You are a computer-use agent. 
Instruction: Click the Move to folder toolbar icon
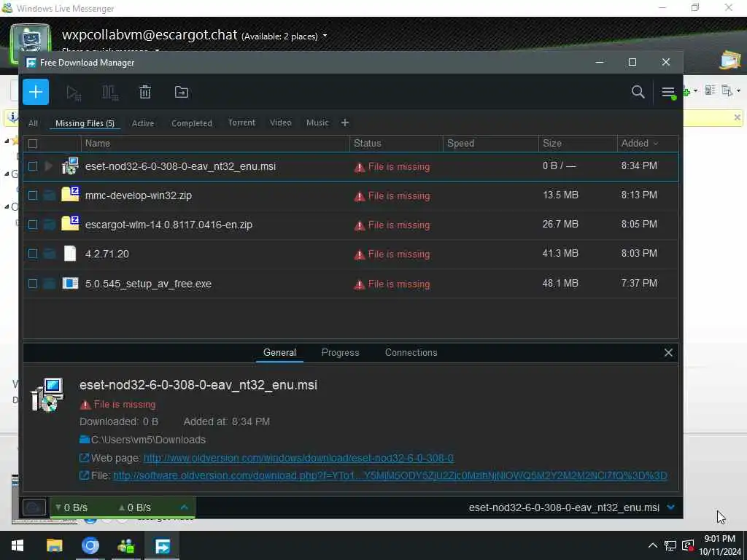[182, 92]
